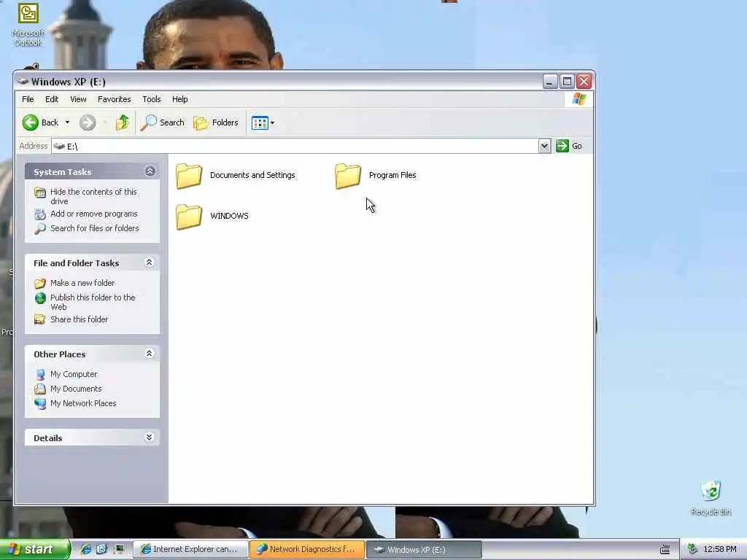This screenshot has width=747, height=560.
Task: Click Search for files or folders link
Action: (x=95, y=228)
